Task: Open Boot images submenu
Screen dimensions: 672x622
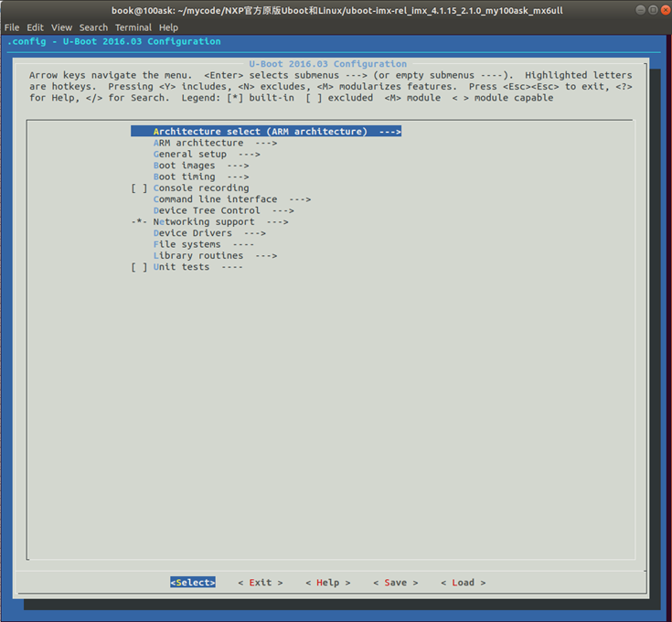Action: (201, 165)
